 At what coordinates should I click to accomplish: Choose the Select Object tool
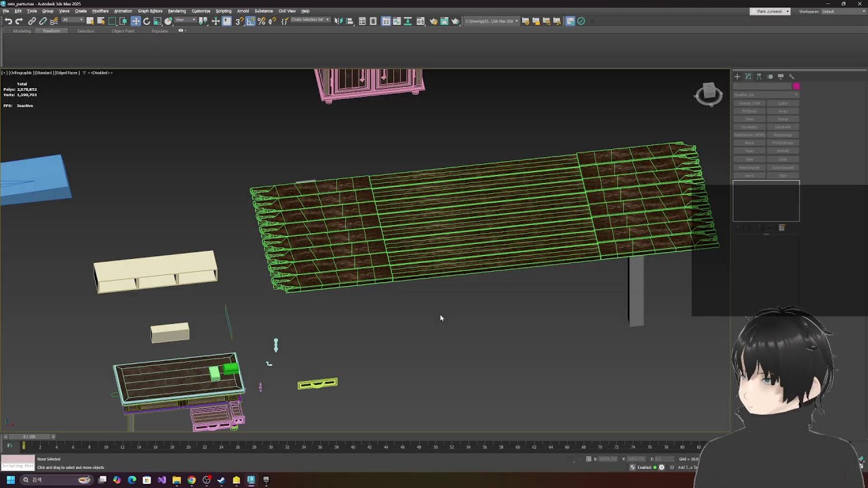[x=90, y=21]
